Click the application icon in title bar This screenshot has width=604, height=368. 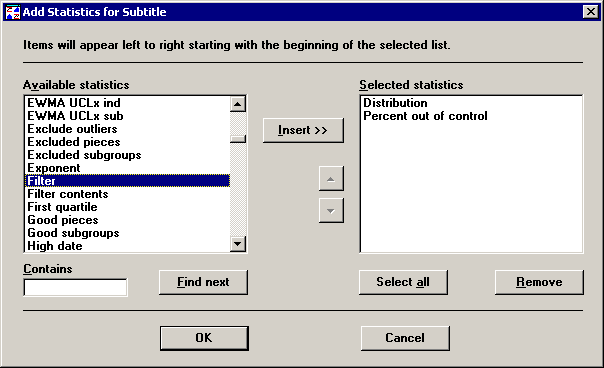pyautogui.click(x=13, y=12)
